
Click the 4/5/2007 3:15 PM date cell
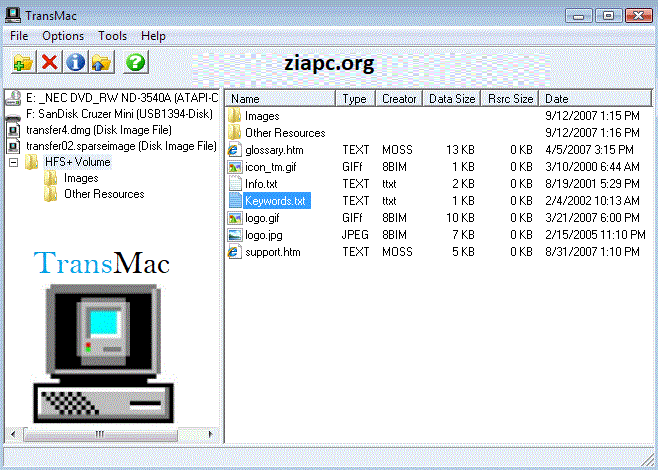pos(589,150)
